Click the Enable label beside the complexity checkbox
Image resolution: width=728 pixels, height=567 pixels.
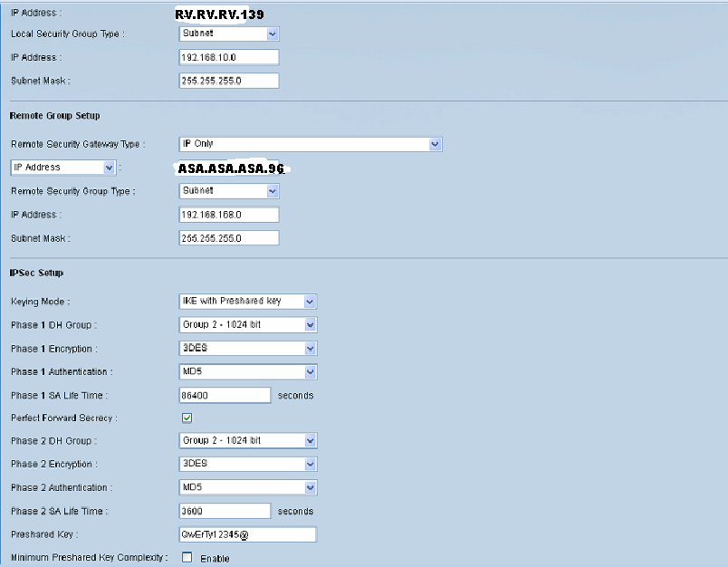point(215,559)
